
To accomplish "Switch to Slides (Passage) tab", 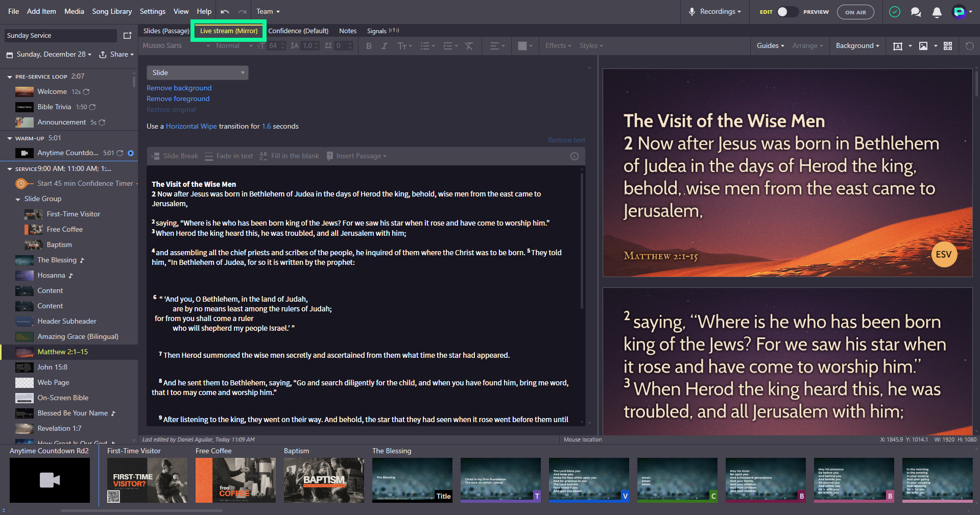I will (166, 31).
